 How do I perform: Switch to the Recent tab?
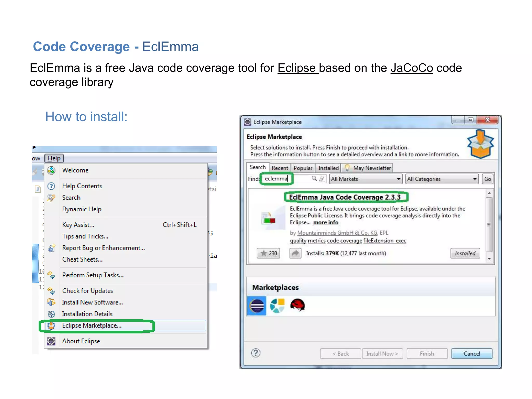280,168
